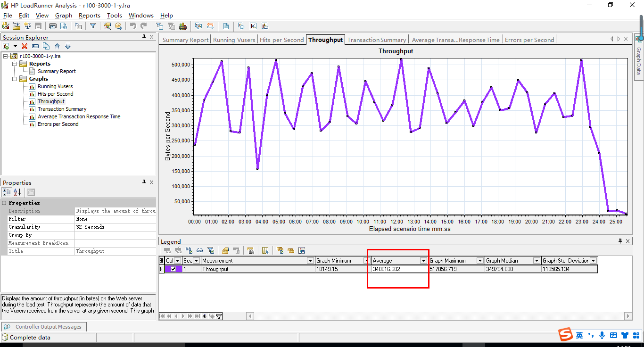Pin the Legend panel
The width and height of the screenshot is (644, 347).
620,241
